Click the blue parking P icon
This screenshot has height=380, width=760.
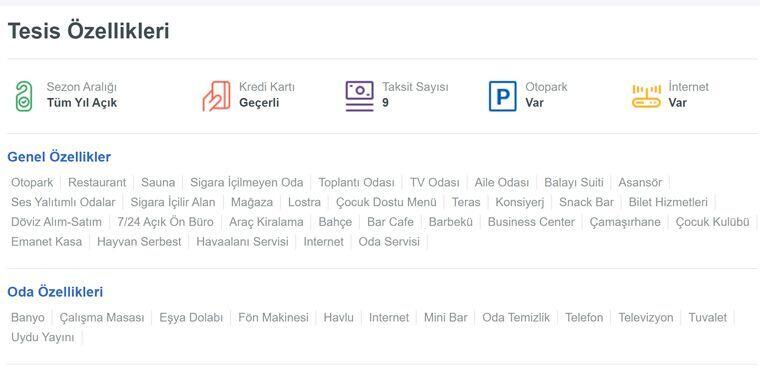(x=503, y=96)
